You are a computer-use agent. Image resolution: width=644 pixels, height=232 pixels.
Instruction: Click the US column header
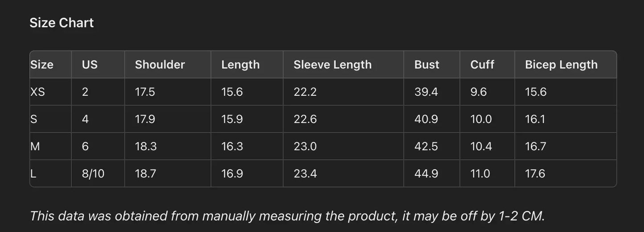(90, 65)
